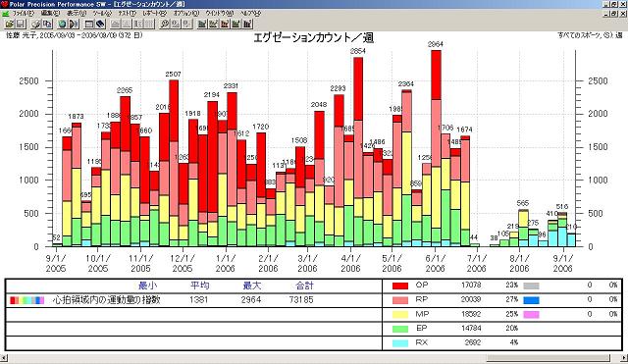Click the left arrow of horizontal scrollbar

tap(4, 357)
